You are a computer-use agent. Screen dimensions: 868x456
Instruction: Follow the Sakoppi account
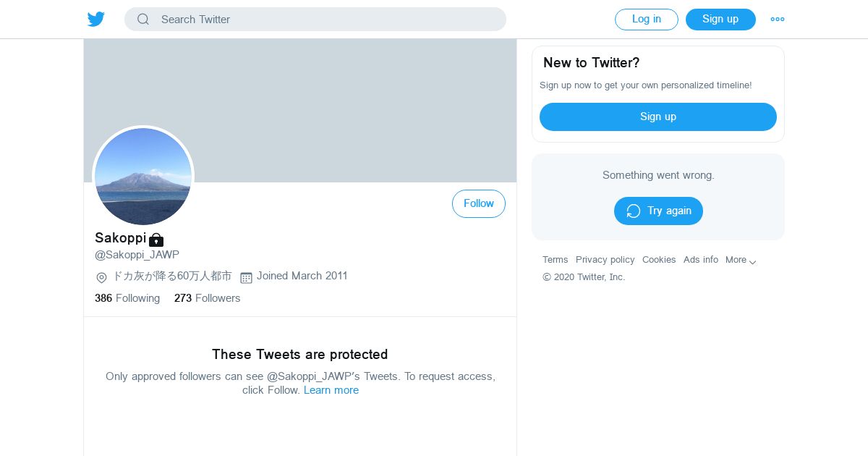[478, 204]
